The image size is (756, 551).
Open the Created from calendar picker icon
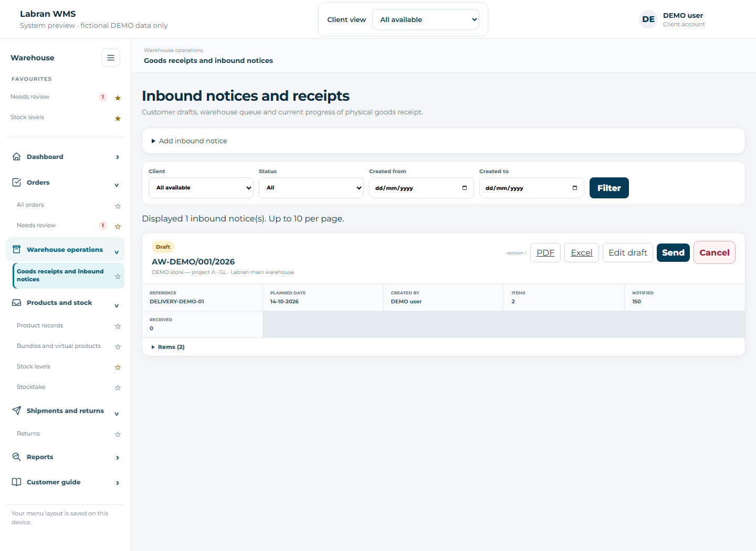coord(465,188)
